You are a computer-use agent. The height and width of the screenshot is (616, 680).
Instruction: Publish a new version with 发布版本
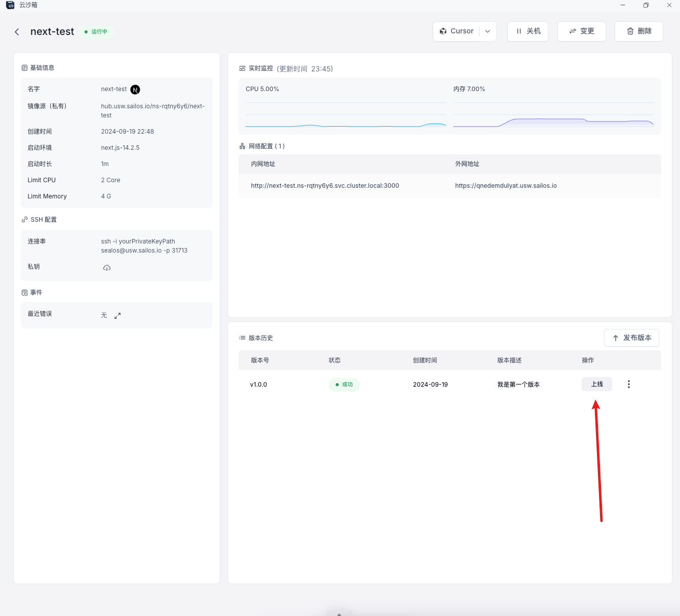tap(631, 338)
